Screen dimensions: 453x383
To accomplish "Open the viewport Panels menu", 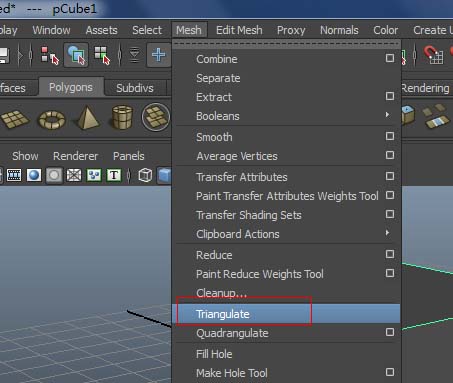I will 129,156.
